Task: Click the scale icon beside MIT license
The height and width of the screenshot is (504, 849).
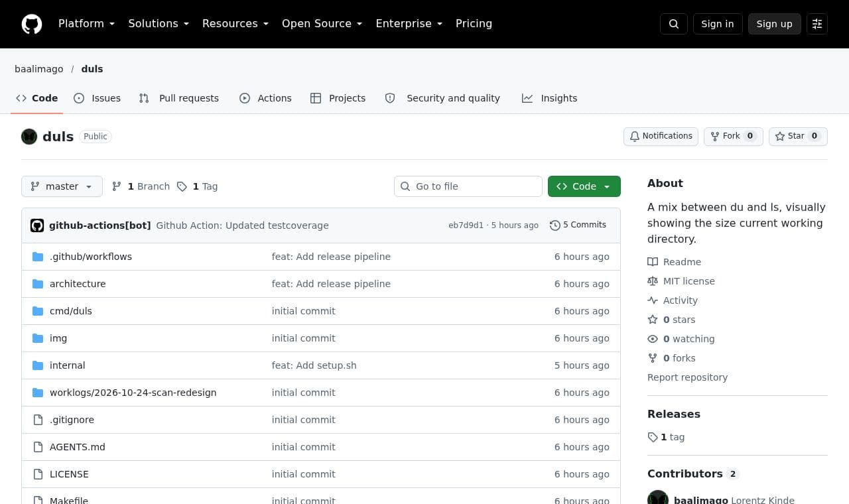Action: point(653,281)
